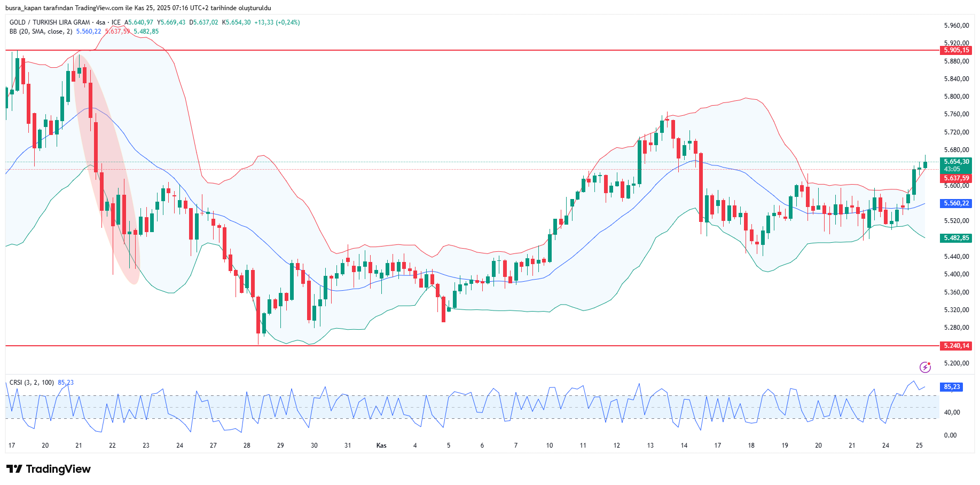This screenshot has height=485, width=980.
Task: Select the CRSI (3, 2, 100) indicator legend
Action: click(32, 383)
